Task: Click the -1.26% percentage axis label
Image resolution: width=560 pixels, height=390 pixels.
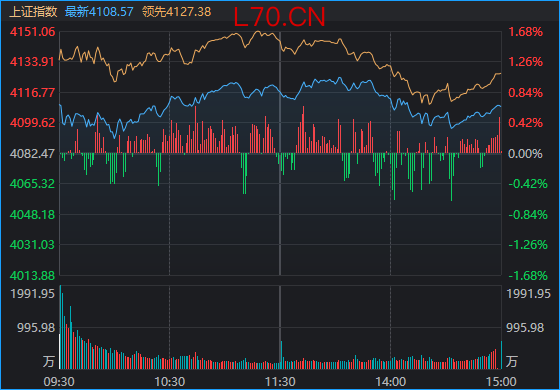Action: 528,245
